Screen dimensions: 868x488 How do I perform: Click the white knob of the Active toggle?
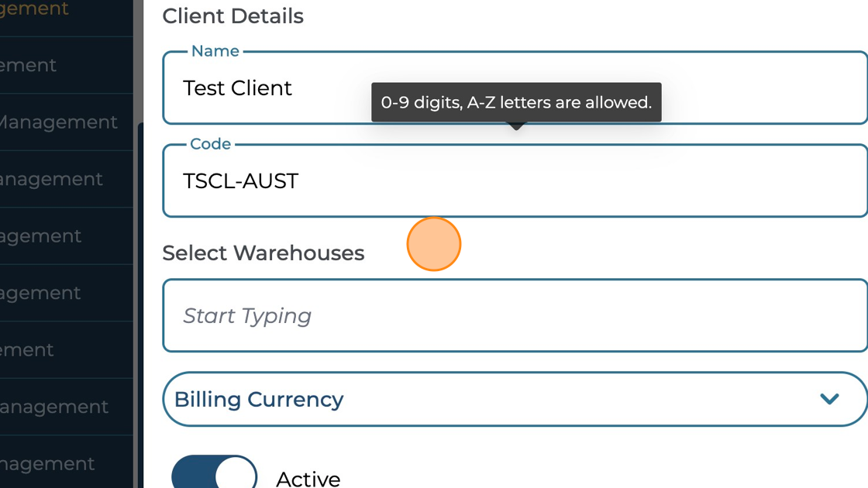pos(235,476)
